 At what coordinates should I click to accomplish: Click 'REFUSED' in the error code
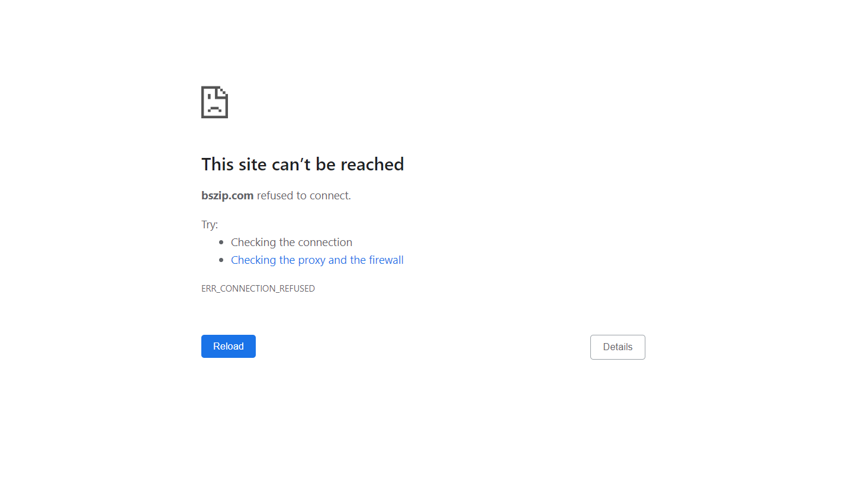pyautogui.click(x=297, y=289)
